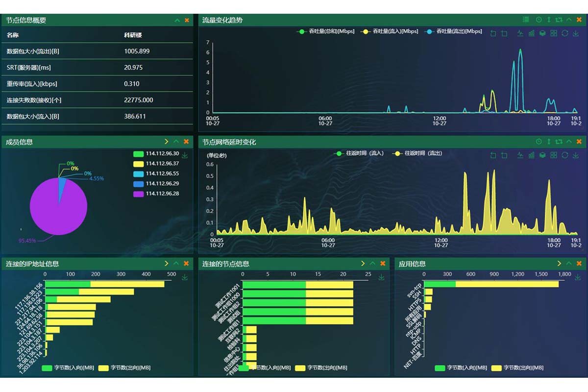
Task: Download the 成员信息 pie chart
Action: 185,155
